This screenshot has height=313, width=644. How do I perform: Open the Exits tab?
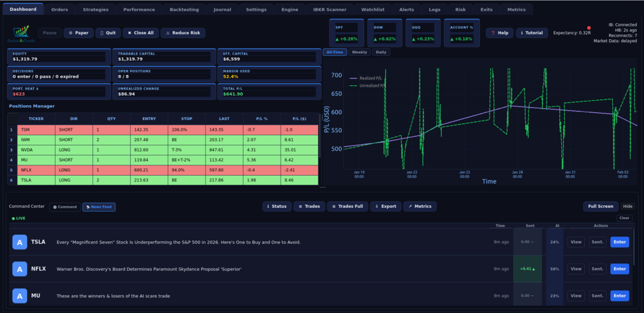tap(487, 10)
